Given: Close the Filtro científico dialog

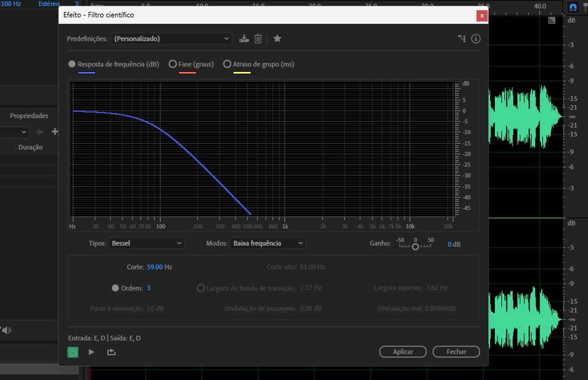Looking at the screenshot, I should pyautogui.click(x=482, y=15).
